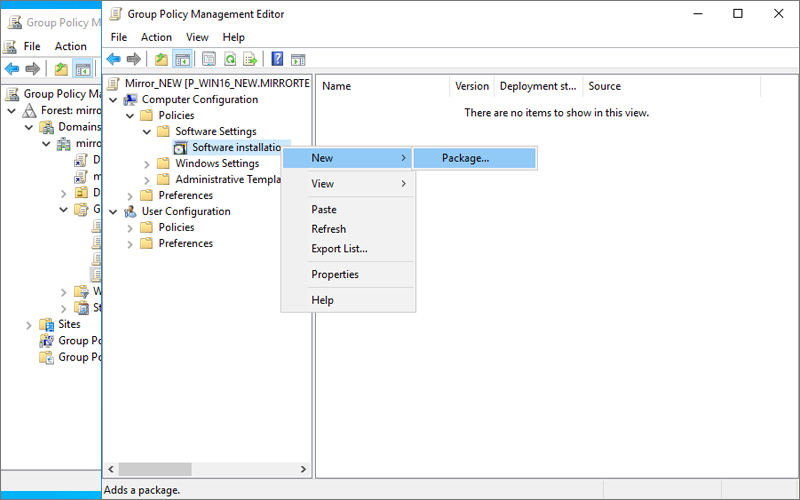The width and height of the screenshot is (800, 500).
Task: Toggle Show/Hide Console Tree in the Editor toolbar
Action: (183, 59)
